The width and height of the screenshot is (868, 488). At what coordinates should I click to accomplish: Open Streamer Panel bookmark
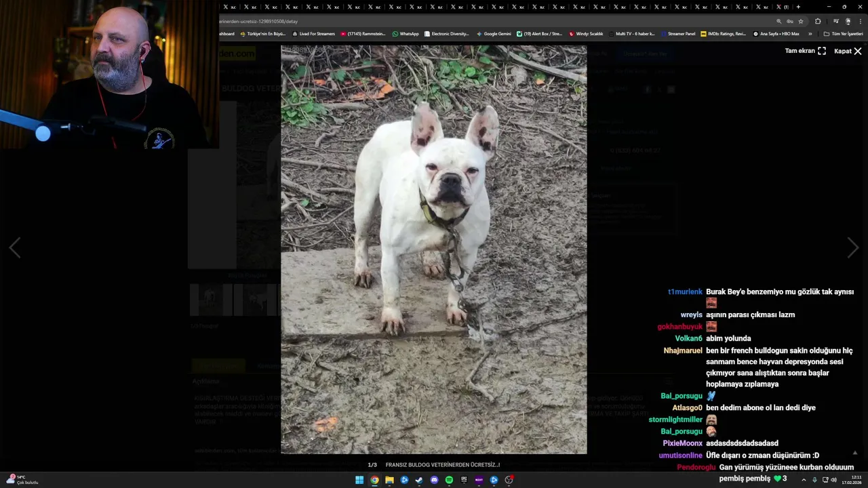(x=677, y=33)
